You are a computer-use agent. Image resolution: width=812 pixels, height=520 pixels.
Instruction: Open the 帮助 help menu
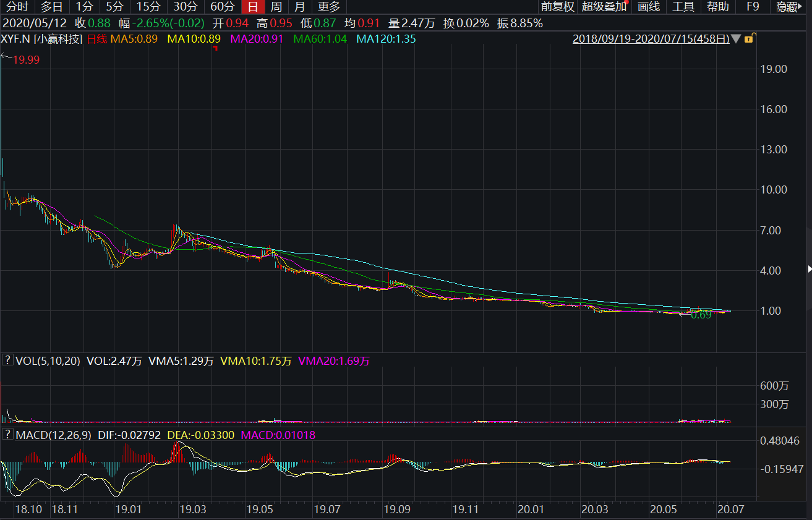tap(718, 7)
